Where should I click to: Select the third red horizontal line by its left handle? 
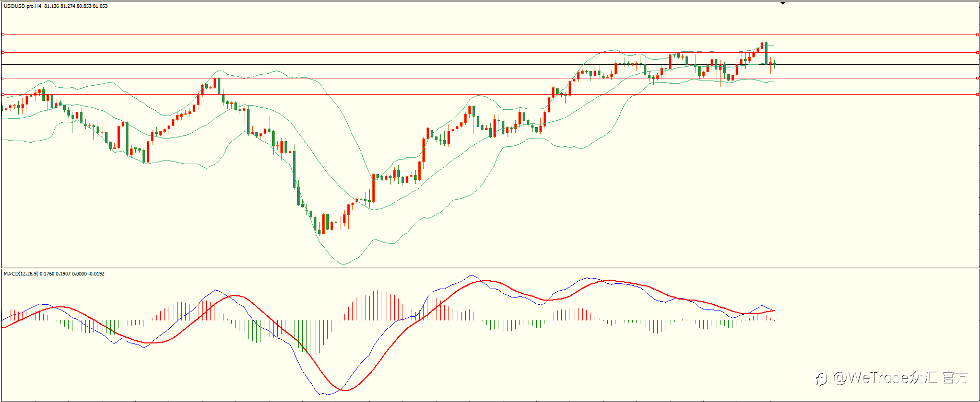pyautogui.click(x=3, y=78)
